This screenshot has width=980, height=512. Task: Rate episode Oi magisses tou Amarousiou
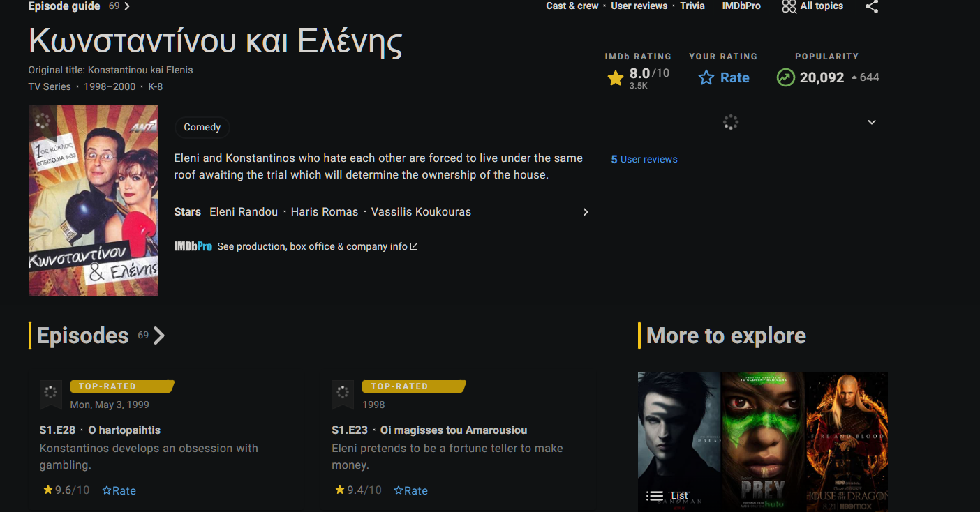pyautogui.click(x=410, y=490)
